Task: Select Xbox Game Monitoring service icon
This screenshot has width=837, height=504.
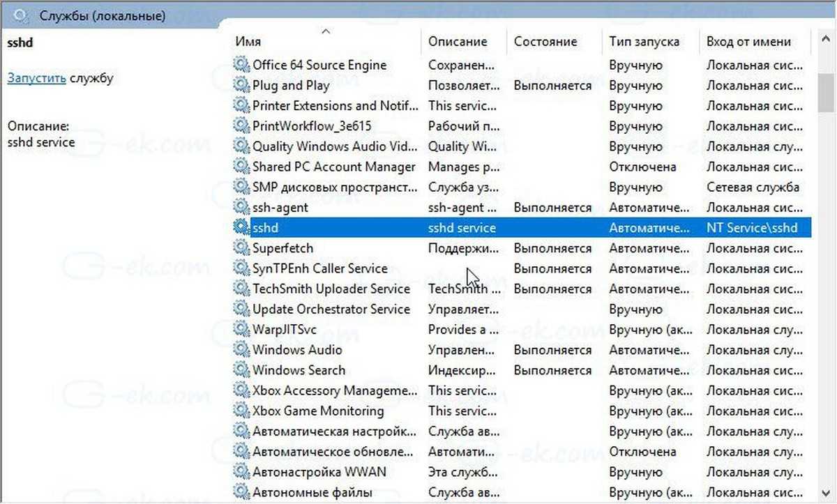Action: (x=241, y=411)
